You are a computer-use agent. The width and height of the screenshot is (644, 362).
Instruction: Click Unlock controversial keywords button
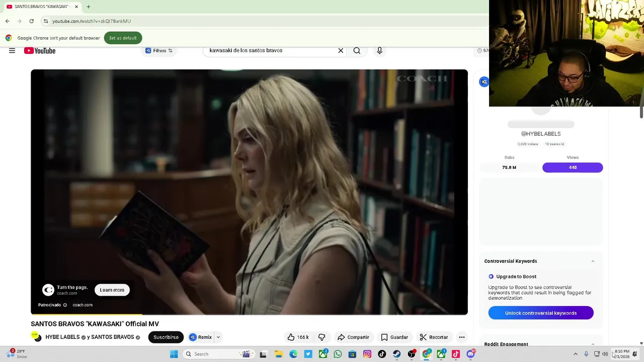[541, 313]
